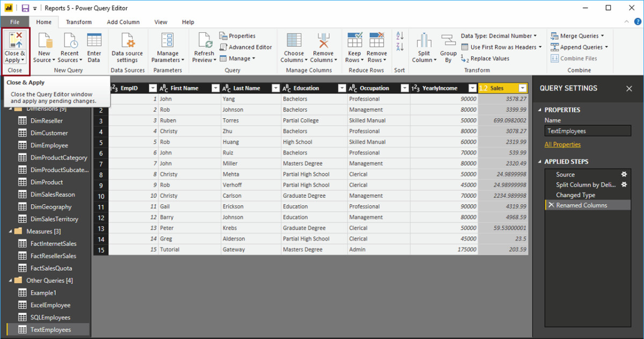644x339 pixels.
Task: Open the Advanced Editor
Action: 245,47
